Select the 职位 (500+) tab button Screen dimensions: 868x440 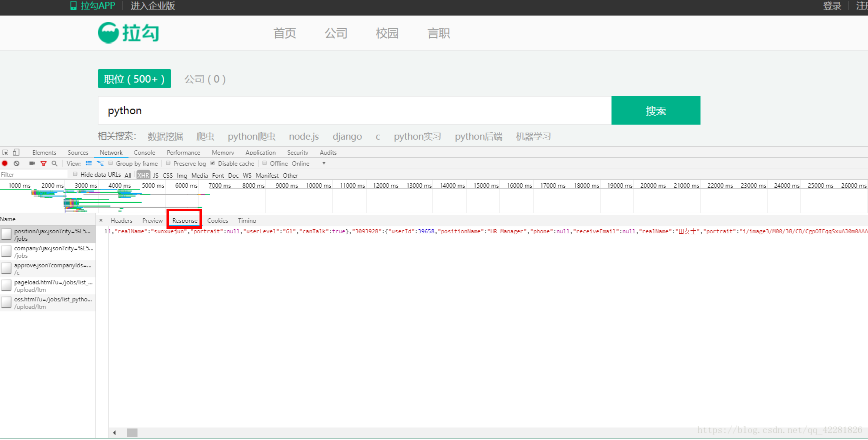[134, 79]
